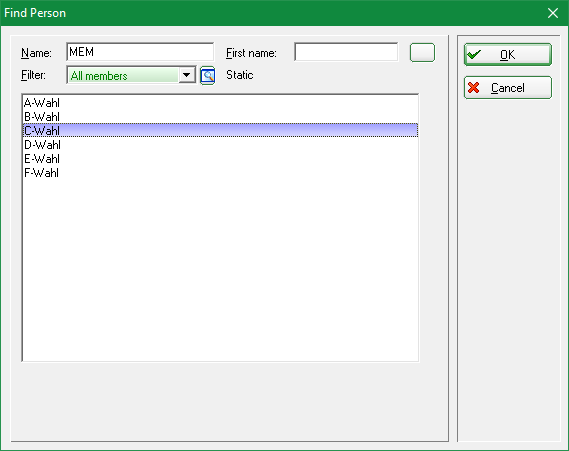Select F-Wahl list entry
Viewport: 569px width, 451px height.
pos(220,172)
